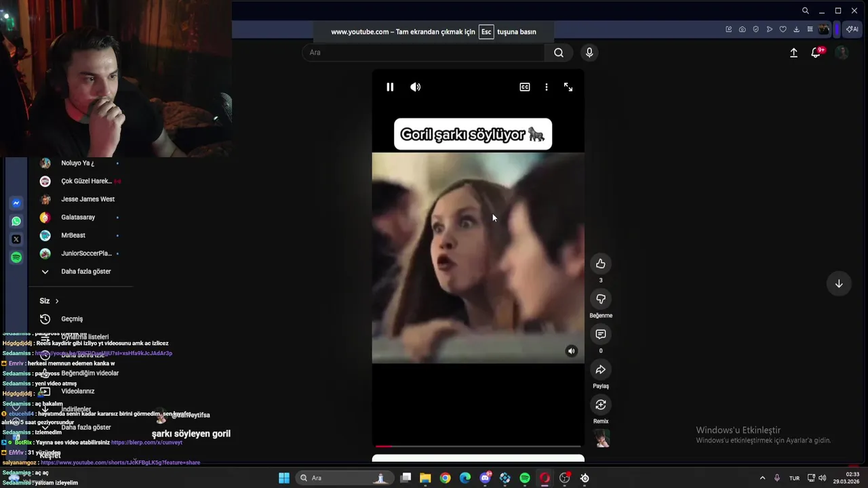Open YouTube notifications bell
This screenshot has height=488, width=868.
coord(816,52)
